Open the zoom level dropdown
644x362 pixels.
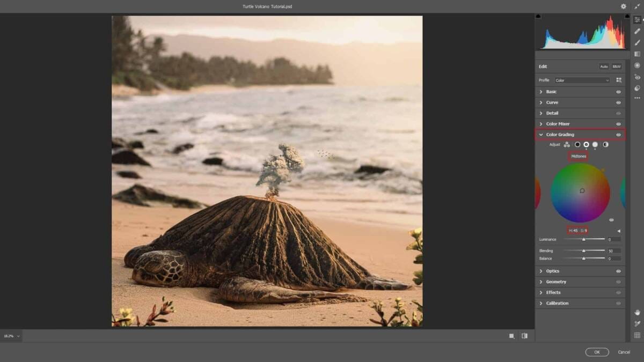[11, 336]
